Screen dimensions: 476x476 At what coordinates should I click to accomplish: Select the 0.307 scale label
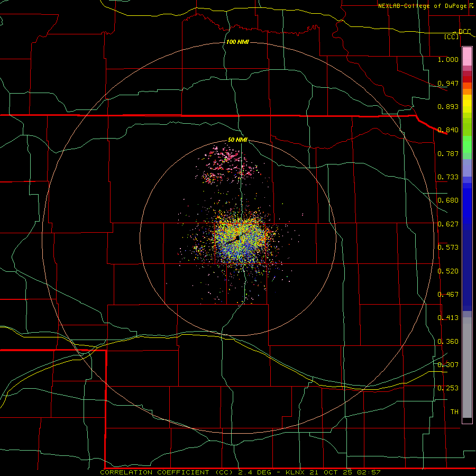tap(448, 365)
